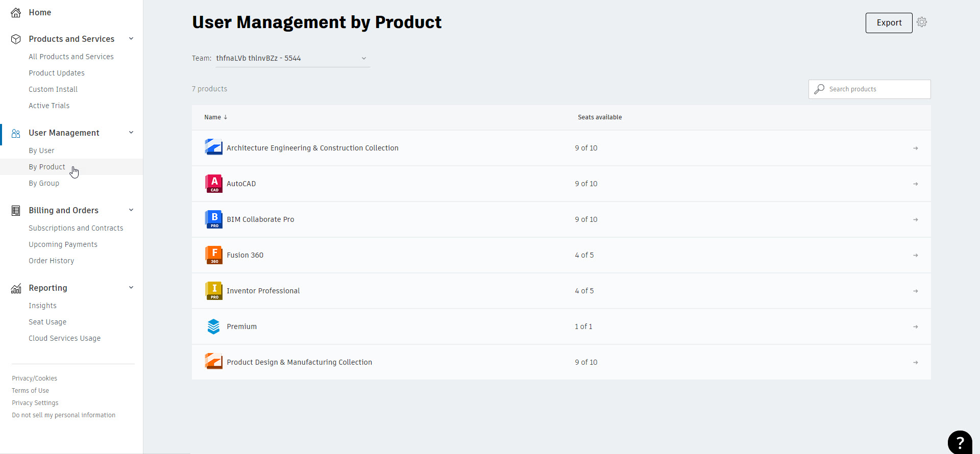Viewport: 980px width, 454px height.
Task: Click Do not sell my personal information
Action: tap(64, 415)
